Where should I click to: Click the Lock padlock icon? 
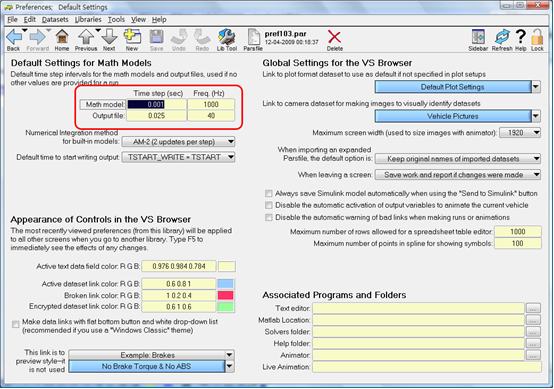coord(537,37)
